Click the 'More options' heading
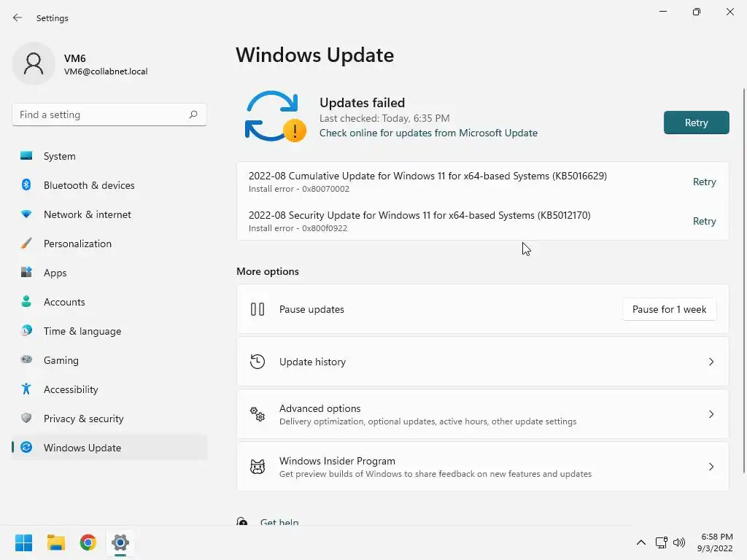The image size is (747, 560). point(268,271)
